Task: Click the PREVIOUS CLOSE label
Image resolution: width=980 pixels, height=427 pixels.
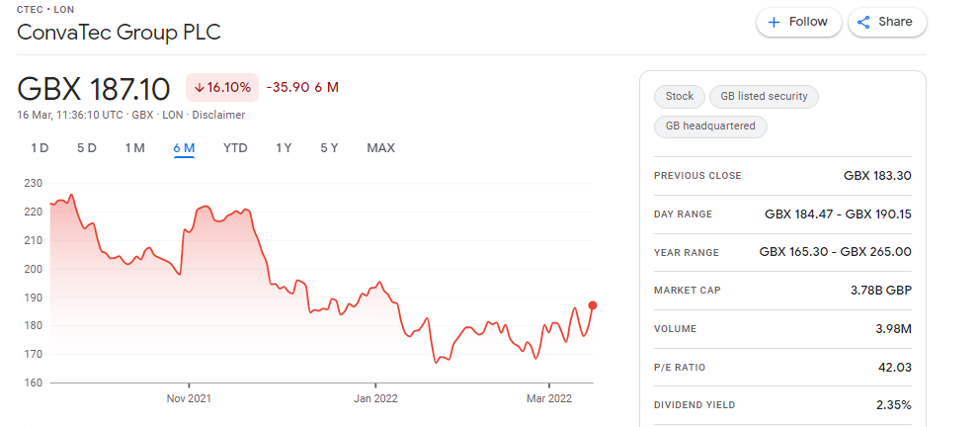Action: click(697, 176)
